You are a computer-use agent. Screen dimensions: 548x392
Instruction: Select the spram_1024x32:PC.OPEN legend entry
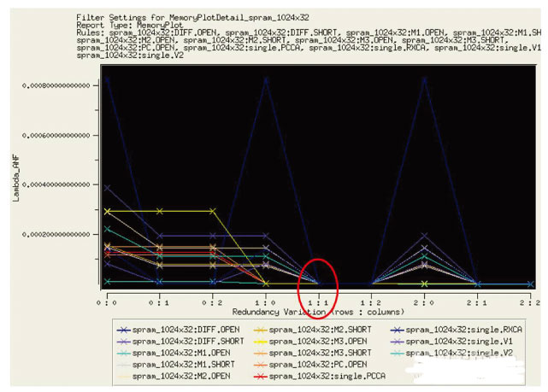tap(310, 365)
